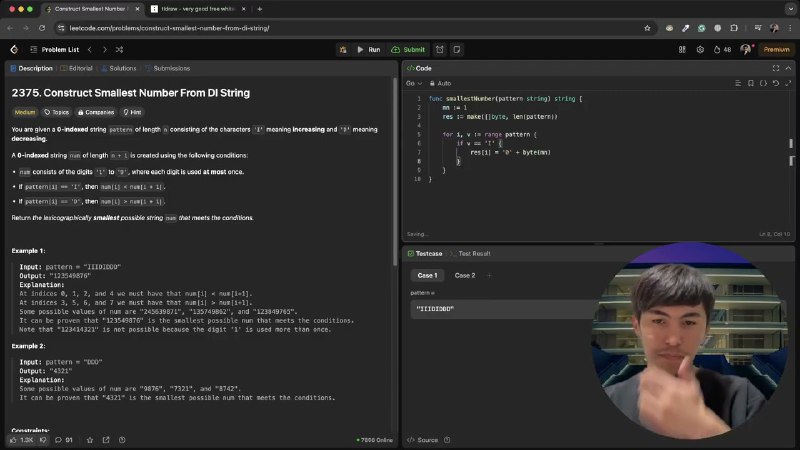Screen dimensions: 800x450
Task: Go to next problem arrow
Action: [105, 49]
